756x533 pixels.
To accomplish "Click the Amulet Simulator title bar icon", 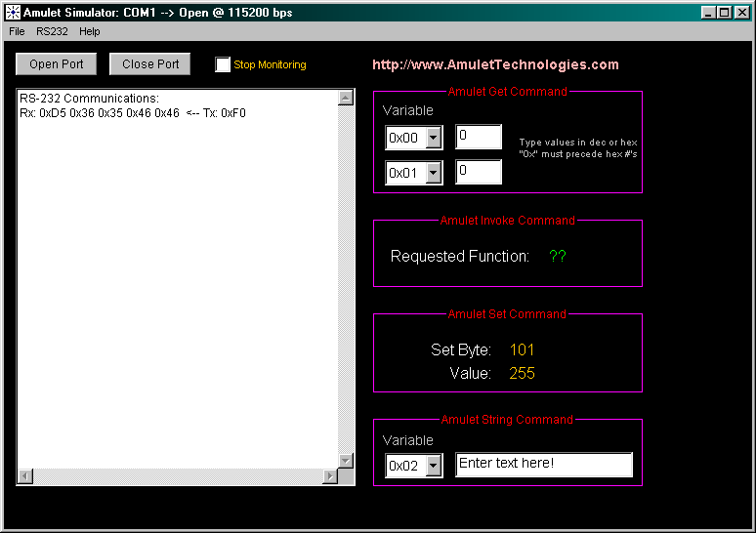I will pyautogui.click(x=13, y=13).
